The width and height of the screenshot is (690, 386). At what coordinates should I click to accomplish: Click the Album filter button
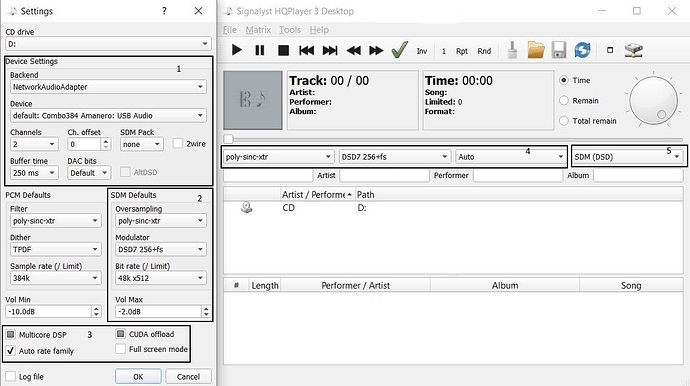(578, 175)
